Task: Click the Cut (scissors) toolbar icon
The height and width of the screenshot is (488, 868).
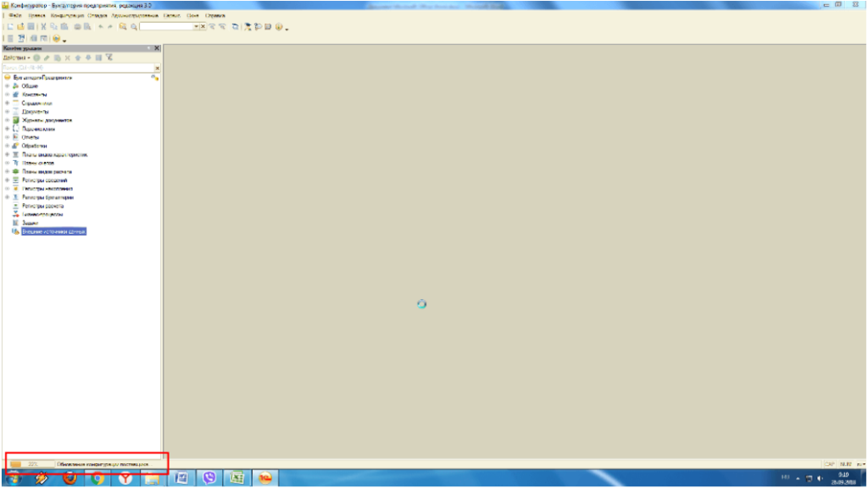Action: [x=43, y=26]
